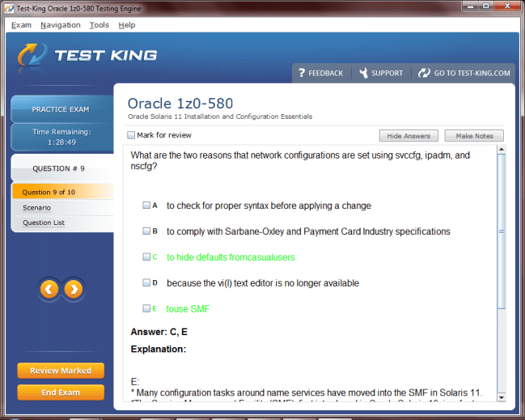Select Question List in the sidebar

click(44, 223)
